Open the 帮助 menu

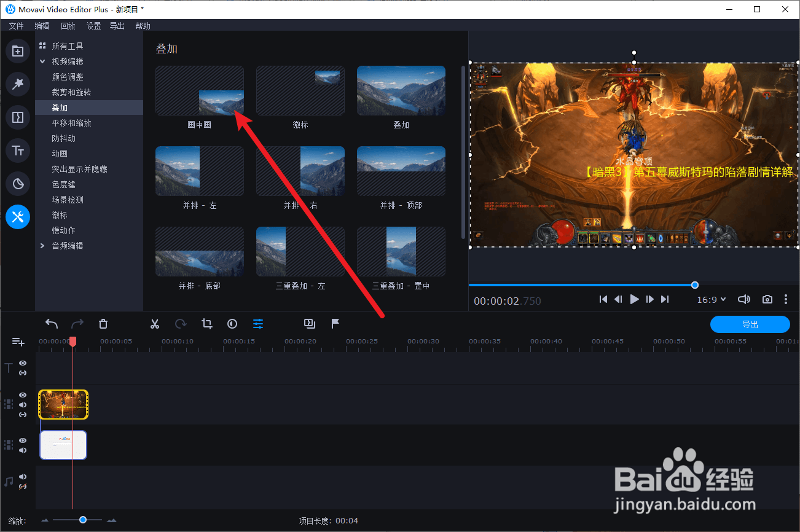pos(143,26)
